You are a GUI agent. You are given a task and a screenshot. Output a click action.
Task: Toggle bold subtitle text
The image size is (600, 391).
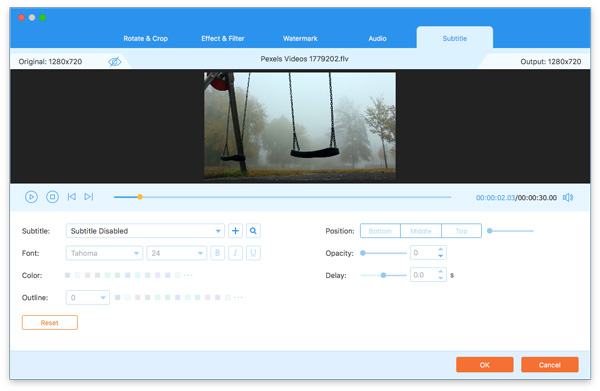217,253
